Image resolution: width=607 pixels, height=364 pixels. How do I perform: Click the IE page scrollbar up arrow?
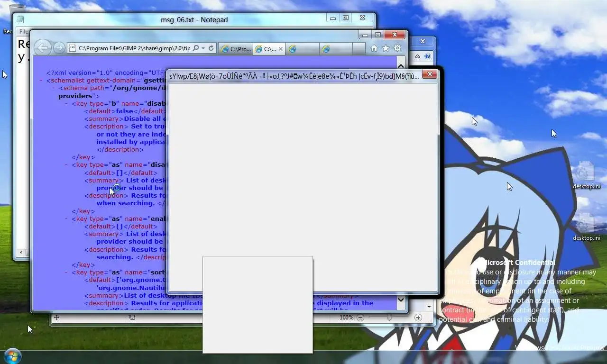tap(401, 66)
